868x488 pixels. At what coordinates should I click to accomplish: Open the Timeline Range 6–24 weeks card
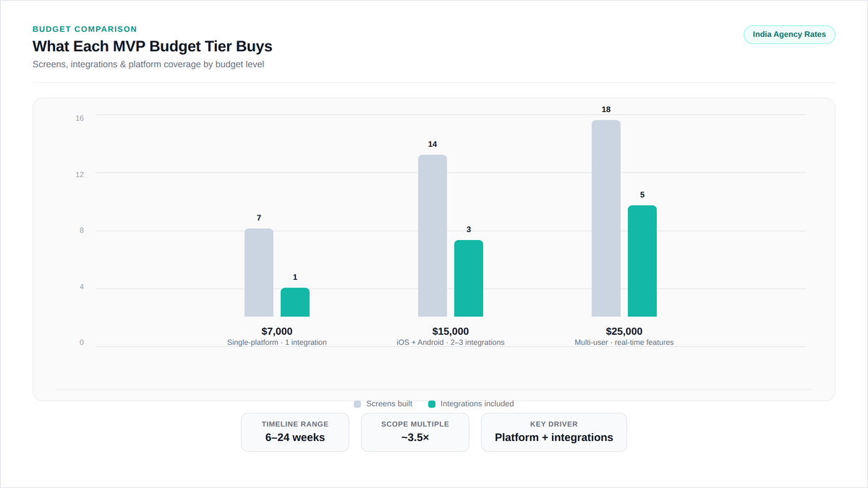point(295,432)
